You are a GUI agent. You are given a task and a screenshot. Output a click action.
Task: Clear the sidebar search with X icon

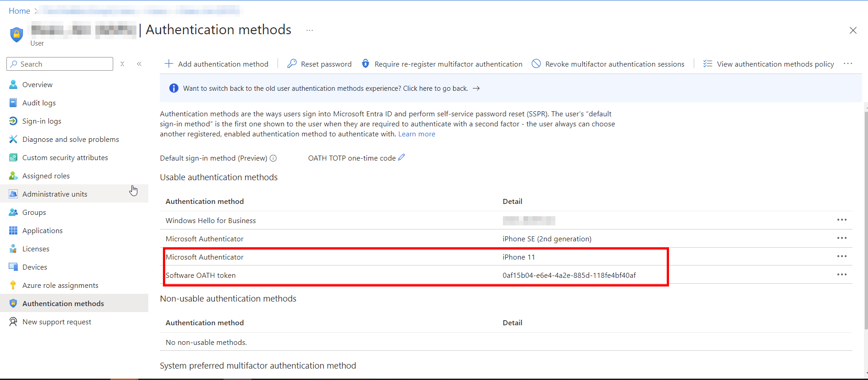tap(122, 64)
